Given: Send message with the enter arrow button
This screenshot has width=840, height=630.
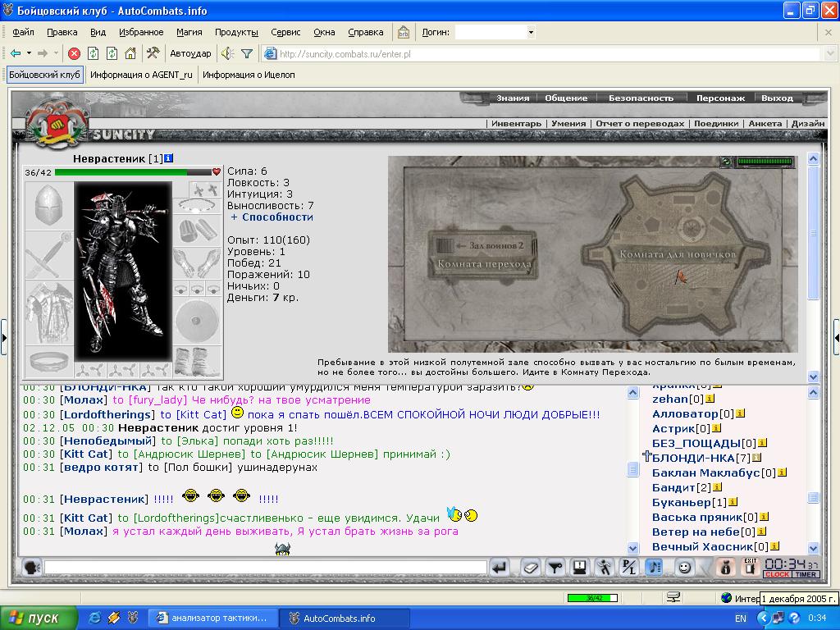Looking at the screenshot, I should pyautogui.click(x=500, y=568).
